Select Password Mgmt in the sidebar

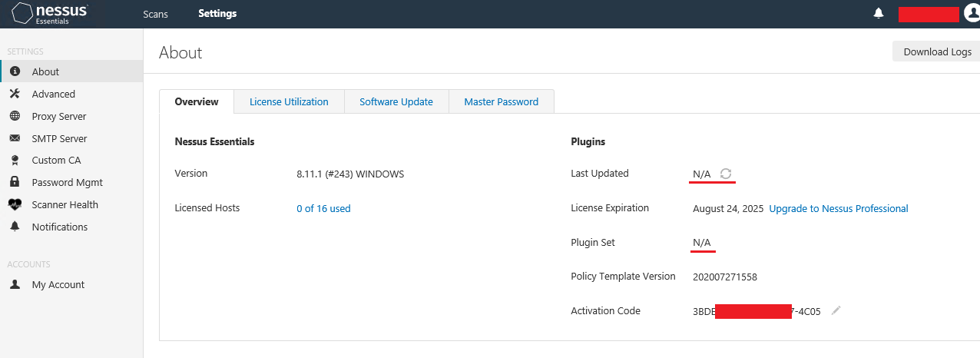click(71, 182)
